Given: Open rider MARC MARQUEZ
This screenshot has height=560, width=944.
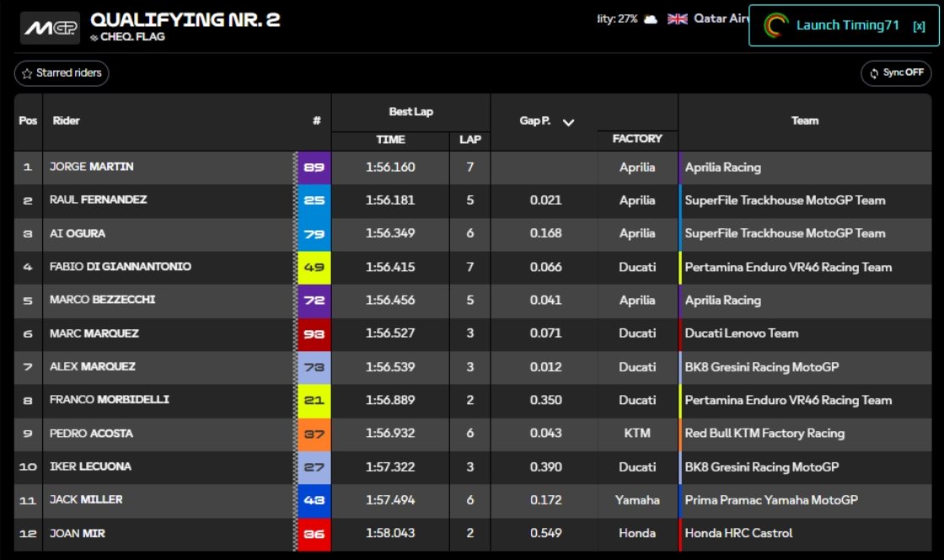Looking at the screenshot, I should pyautogui.click(x=94, y=333).
